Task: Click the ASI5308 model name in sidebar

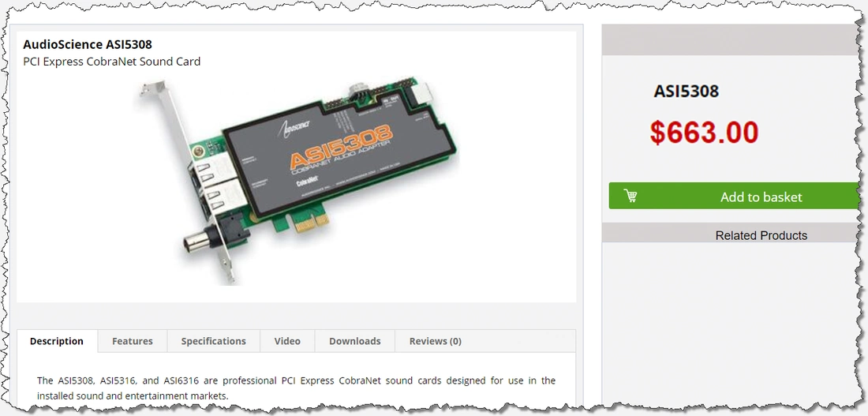Action: coord(686,91)
